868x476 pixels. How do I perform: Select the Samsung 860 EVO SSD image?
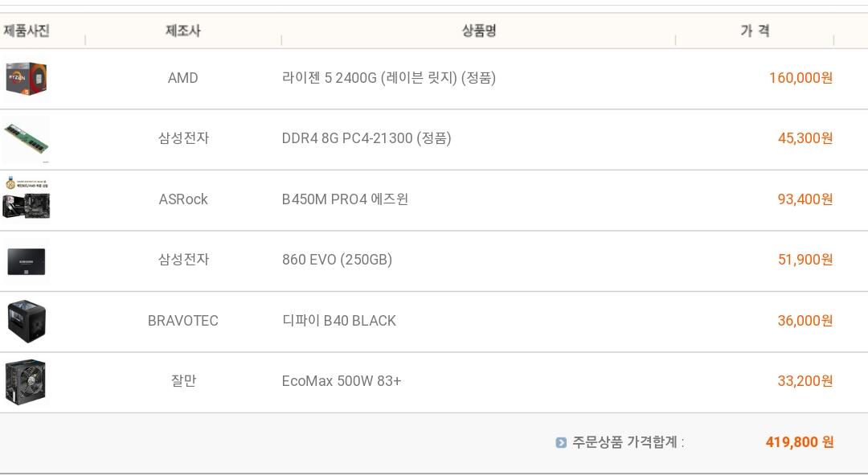pos(27,261)
